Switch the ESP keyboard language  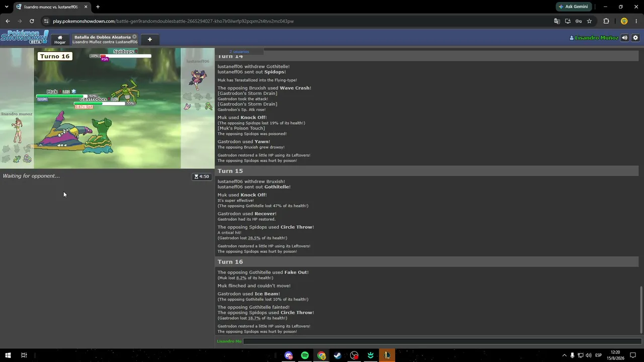coord(598,355)
